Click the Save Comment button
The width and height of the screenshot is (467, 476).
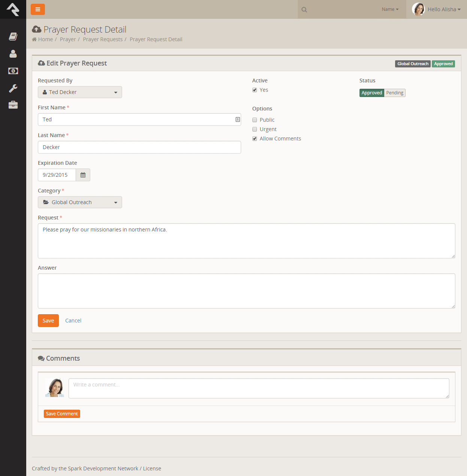pyautogui.click(x=62, y=414)
